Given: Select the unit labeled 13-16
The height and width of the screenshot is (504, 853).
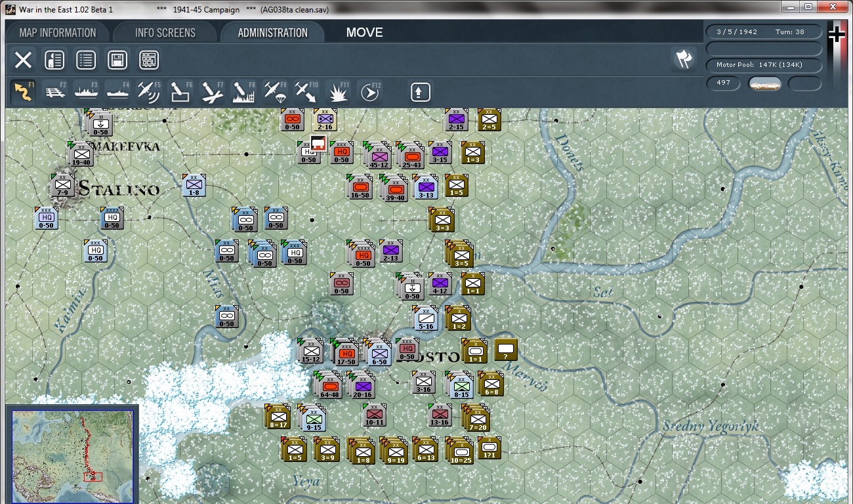Looking at the screenshot, I should [440, 415].
